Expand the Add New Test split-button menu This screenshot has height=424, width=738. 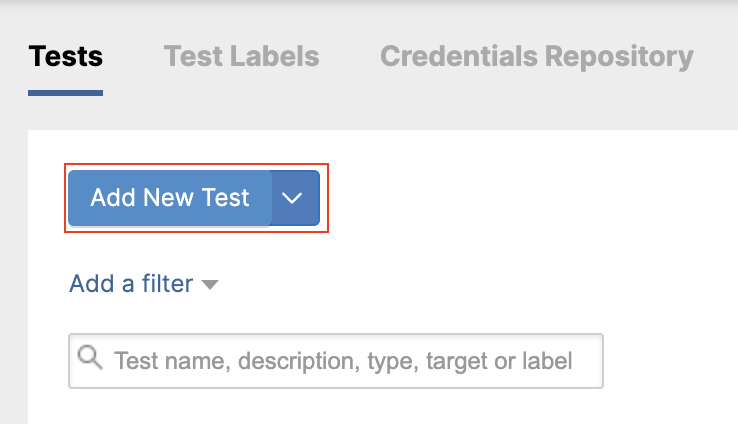click(x=293, y=198)
